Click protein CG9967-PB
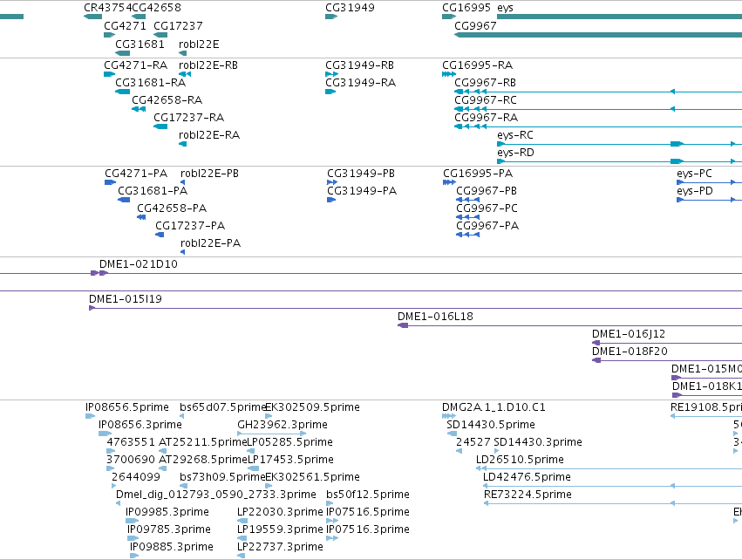Screen dimensions: 742x560 [x=486, y=191]
